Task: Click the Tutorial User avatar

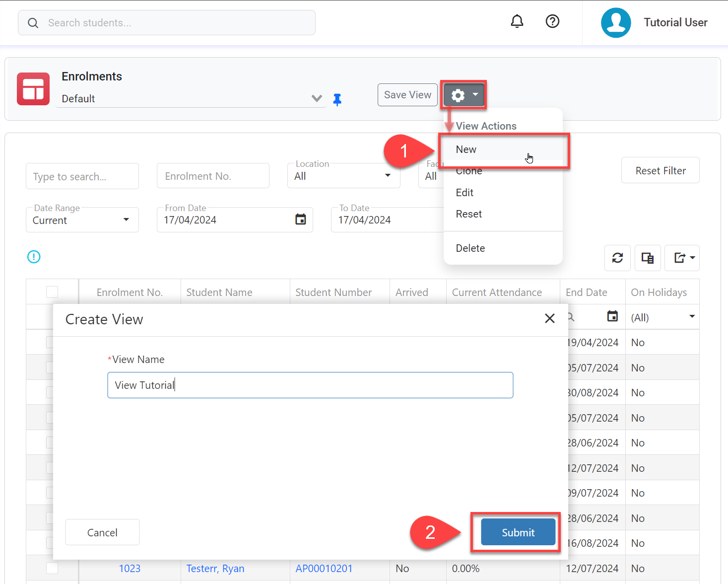Action: (616, 22)
